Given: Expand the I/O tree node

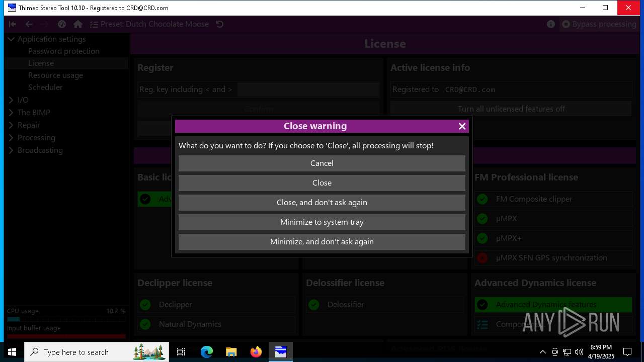Looking at the screenshot, I should click(11, 100).
